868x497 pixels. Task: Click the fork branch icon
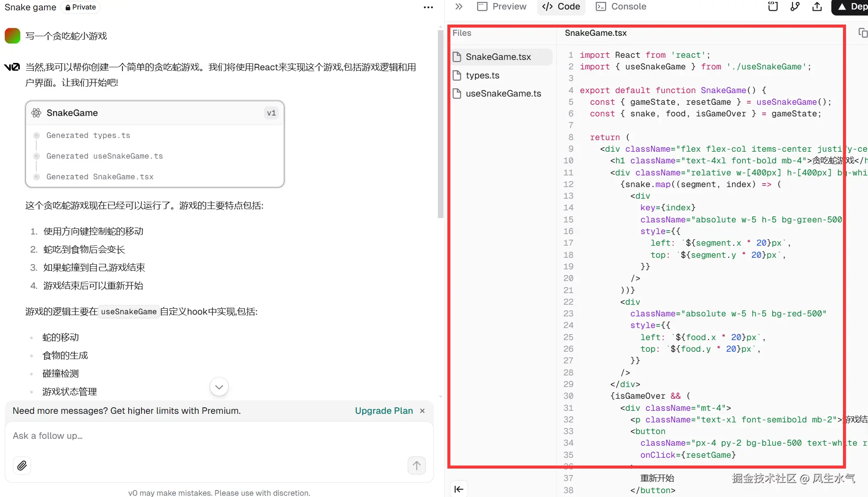pyautogui.click(x=795, y=6)
